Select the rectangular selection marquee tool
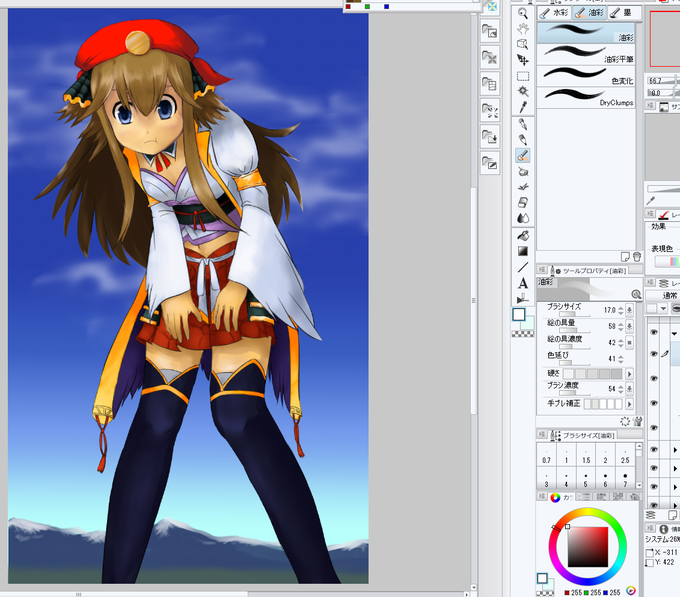 point(523,76)
